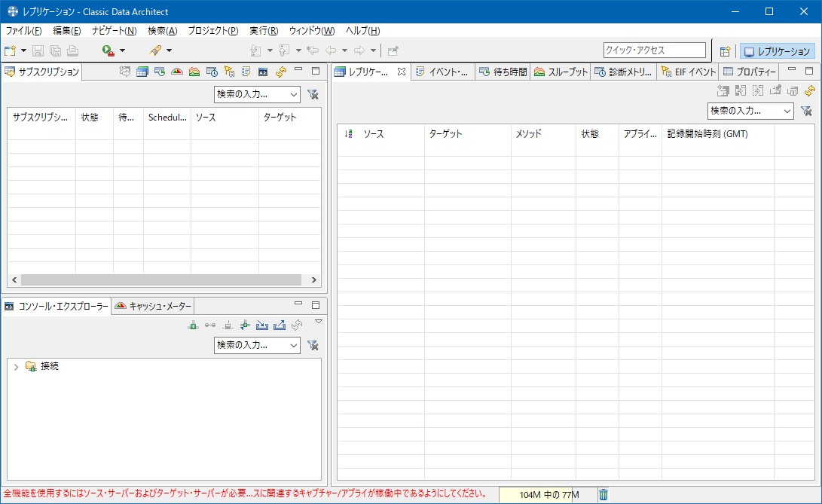
Task: Click the event log document icon in サブスクリプション toolbar
Action: [x=246, y=72]
